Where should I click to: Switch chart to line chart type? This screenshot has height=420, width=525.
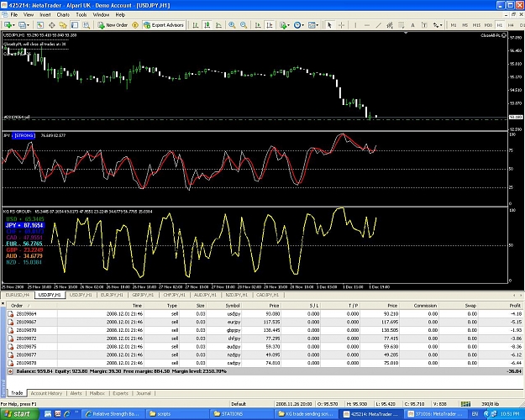(x=218, y=25)
